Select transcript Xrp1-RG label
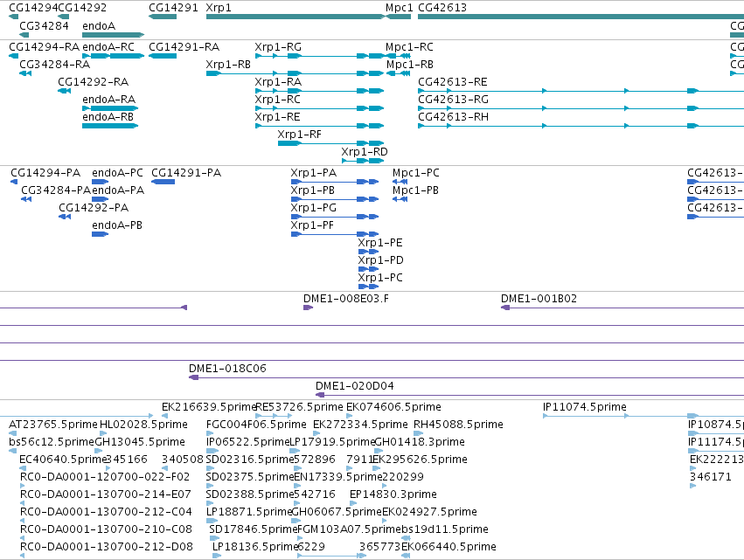 point(277,47)
